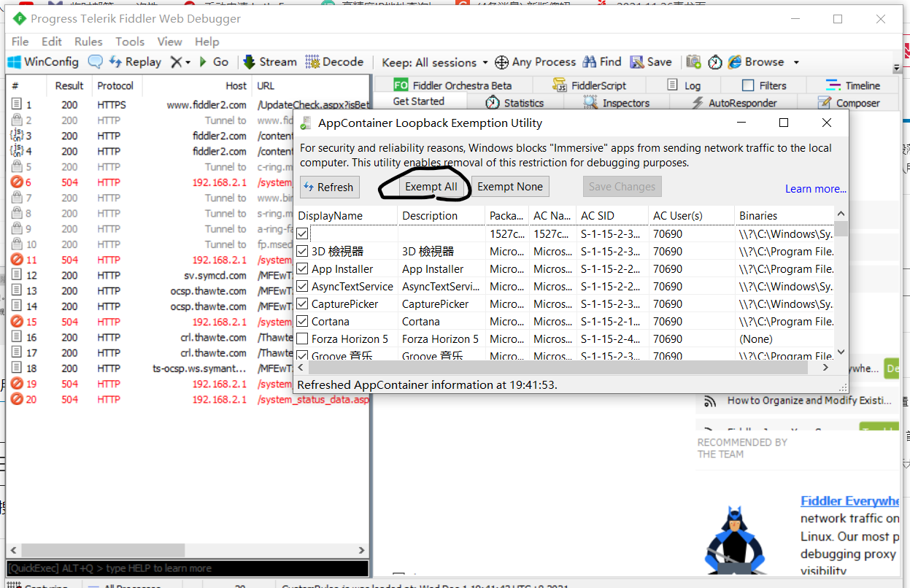This screenshot has height=588, width=910.
Task: Pick target with the Any Process crosshair
Action: click(535, 62)
